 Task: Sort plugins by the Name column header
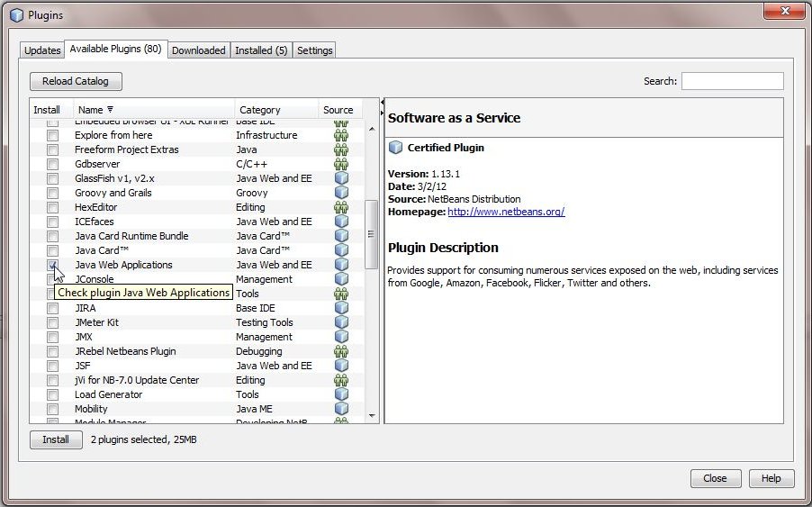[153, 110]
